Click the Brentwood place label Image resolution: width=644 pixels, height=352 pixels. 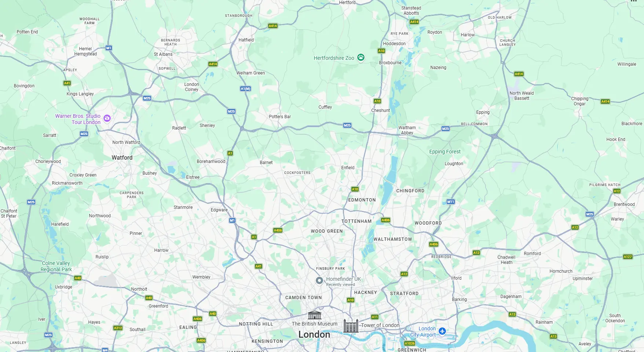(x=624, y=204)
